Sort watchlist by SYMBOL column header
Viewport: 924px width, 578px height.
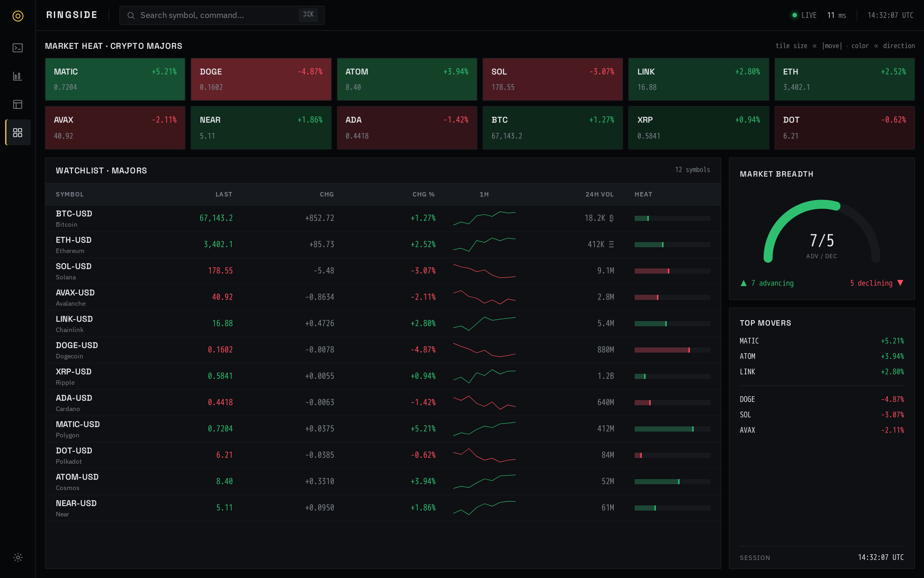pyautogui.click(x=70, y=194)
